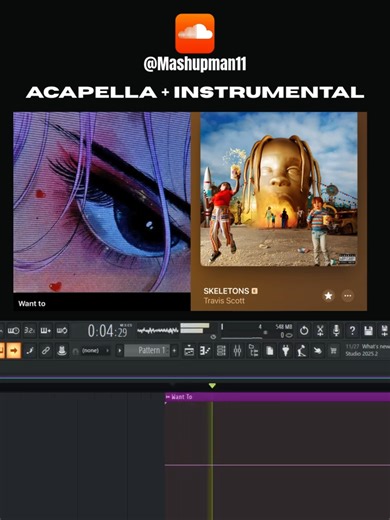Viewport: 390px width, 520px height.
Task: Click the icon left of the shopping cart
Action: (318, 351)
